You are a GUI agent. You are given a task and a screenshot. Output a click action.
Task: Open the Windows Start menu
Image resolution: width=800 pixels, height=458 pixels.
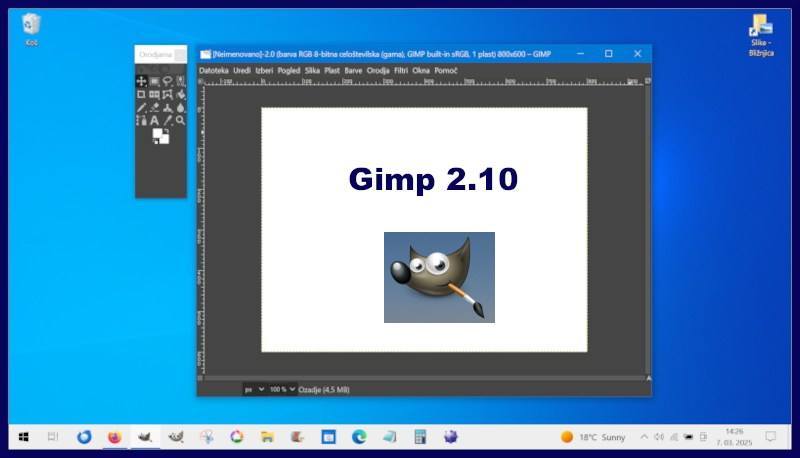23,437
